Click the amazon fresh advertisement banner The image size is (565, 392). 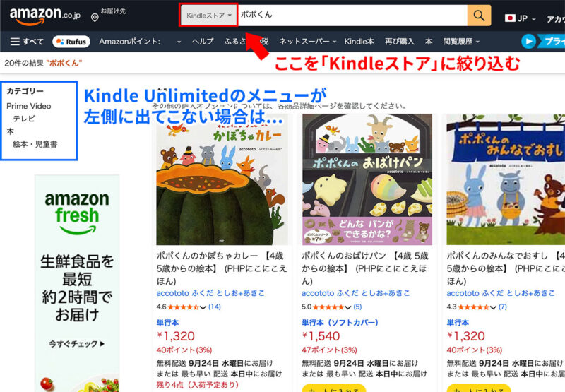pyautogui.click(x=77, y=283)
